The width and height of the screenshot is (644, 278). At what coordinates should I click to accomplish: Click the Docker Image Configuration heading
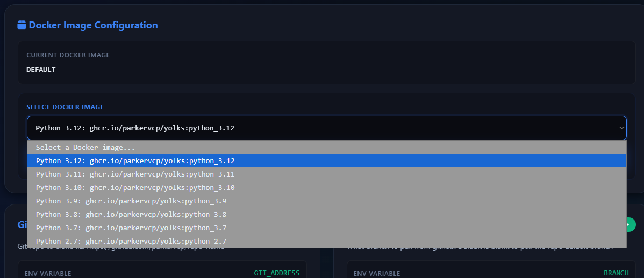click(x=93, y=25)
